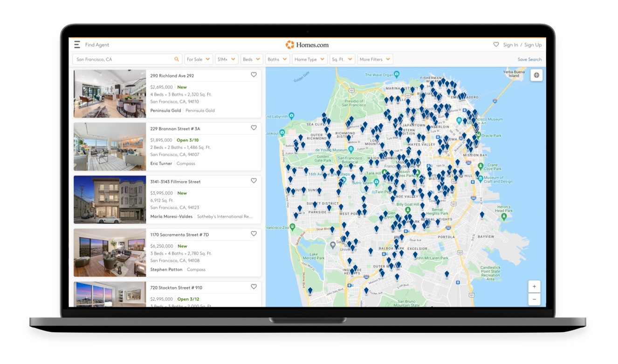
Task: Click Save Search link
Action: point(529,59)
